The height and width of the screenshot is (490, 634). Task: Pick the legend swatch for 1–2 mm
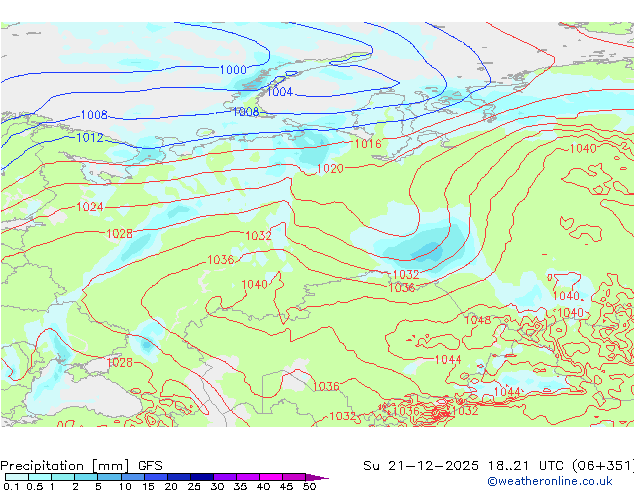click(63, 477)
